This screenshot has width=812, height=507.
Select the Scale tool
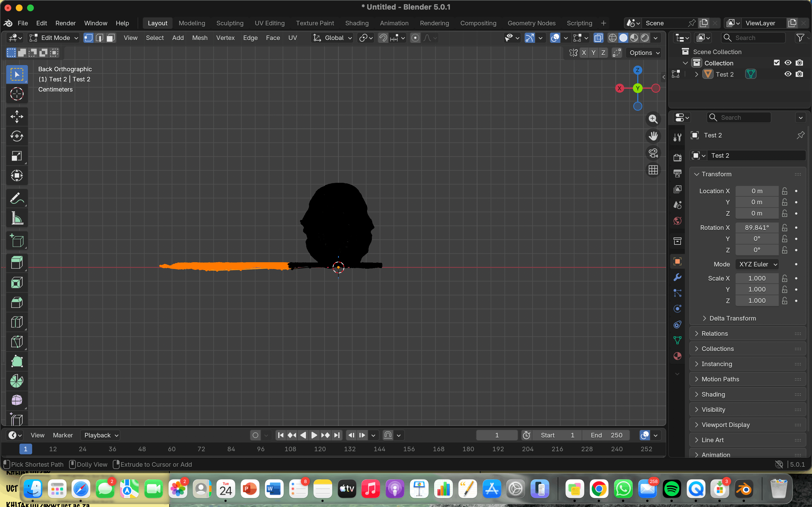[x=16, y=156]
